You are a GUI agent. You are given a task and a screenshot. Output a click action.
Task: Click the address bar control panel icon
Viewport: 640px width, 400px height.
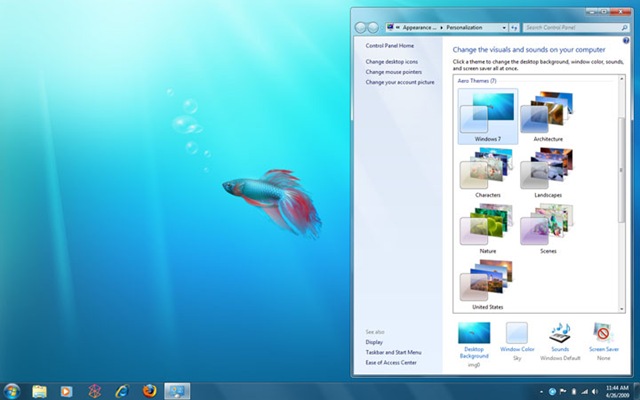click(390, 27)
